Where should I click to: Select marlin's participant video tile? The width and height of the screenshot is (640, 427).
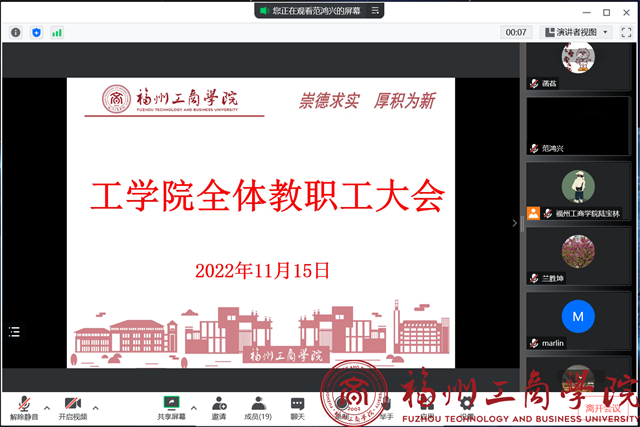[578, 320]
